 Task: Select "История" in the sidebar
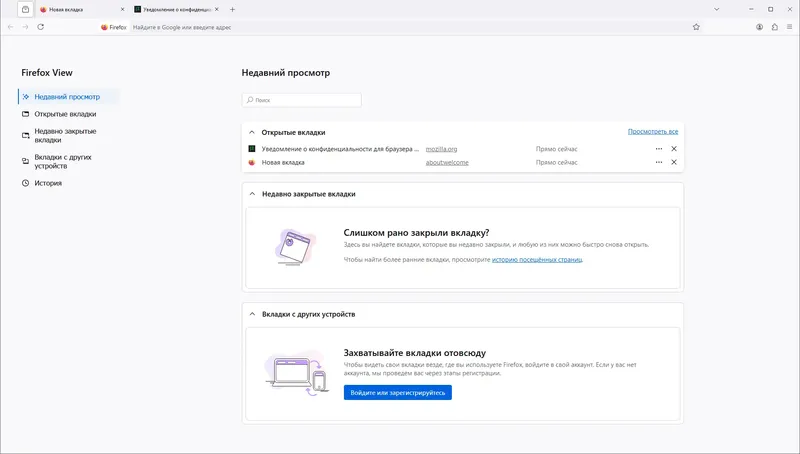pyautogui.click(x=48, y=183)
